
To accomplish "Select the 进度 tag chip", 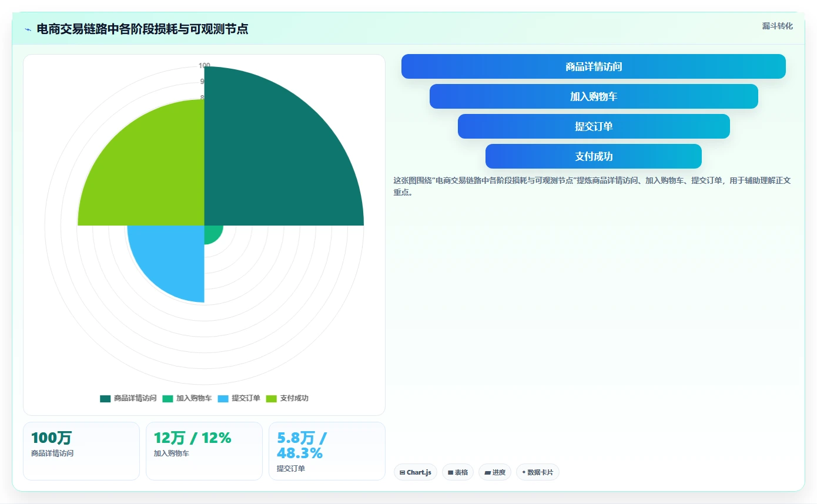I will pos(495,472).
